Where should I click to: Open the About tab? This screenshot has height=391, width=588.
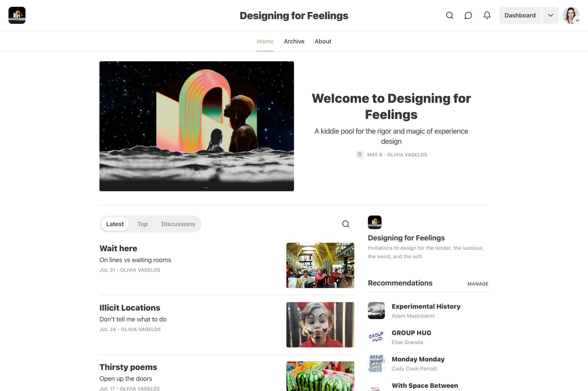(323, 41)
